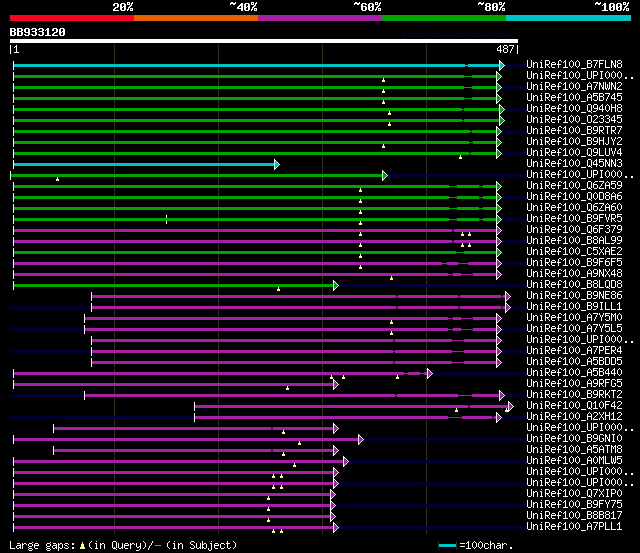Screen dimensions: 640x553
Task: Select the green C5XAE2 alignment bar
Action: [255, 253]
